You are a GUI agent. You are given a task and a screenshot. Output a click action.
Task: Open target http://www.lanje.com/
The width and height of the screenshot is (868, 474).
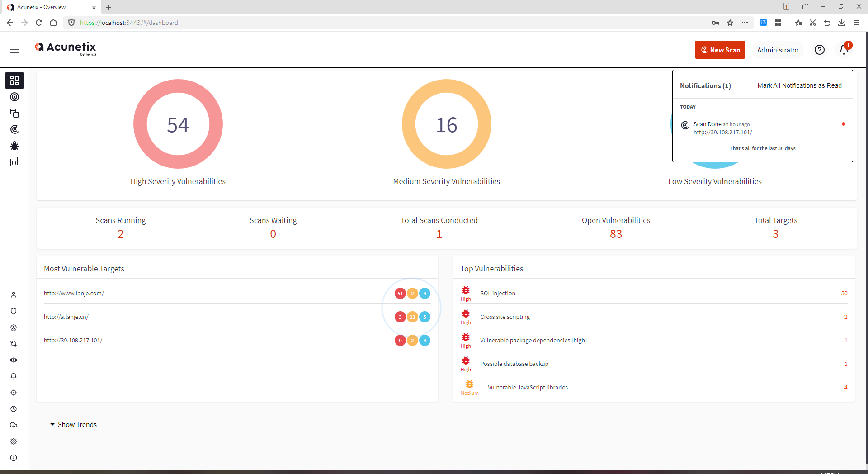[74, 293]
